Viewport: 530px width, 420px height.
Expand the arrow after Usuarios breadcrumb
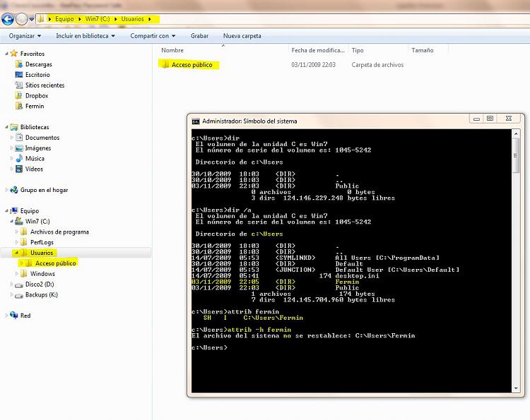coord(150,19)
